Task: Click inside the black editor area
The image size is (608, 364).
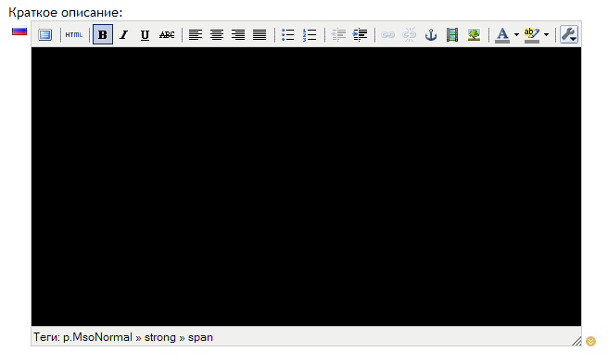Action: [306, 186]
